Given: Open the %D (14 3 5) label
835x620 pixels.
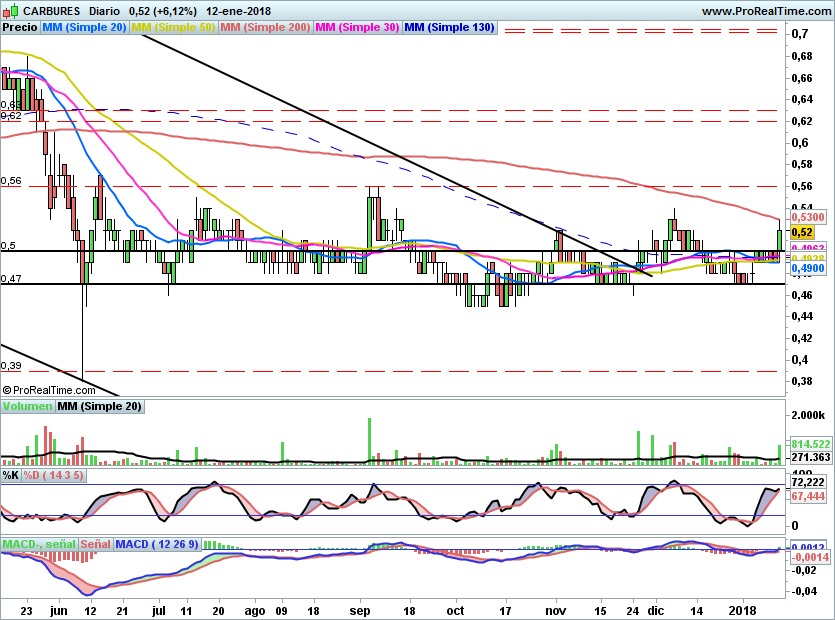Looking at the screenshot, I should click(56, 475).
